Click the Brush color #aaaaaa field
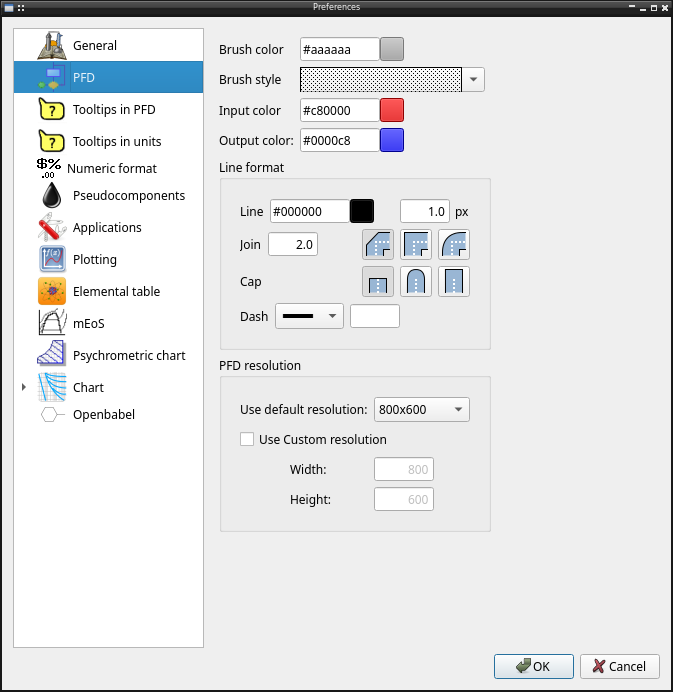Viewport: 673px width, 692px height. [x=339, y=49]
